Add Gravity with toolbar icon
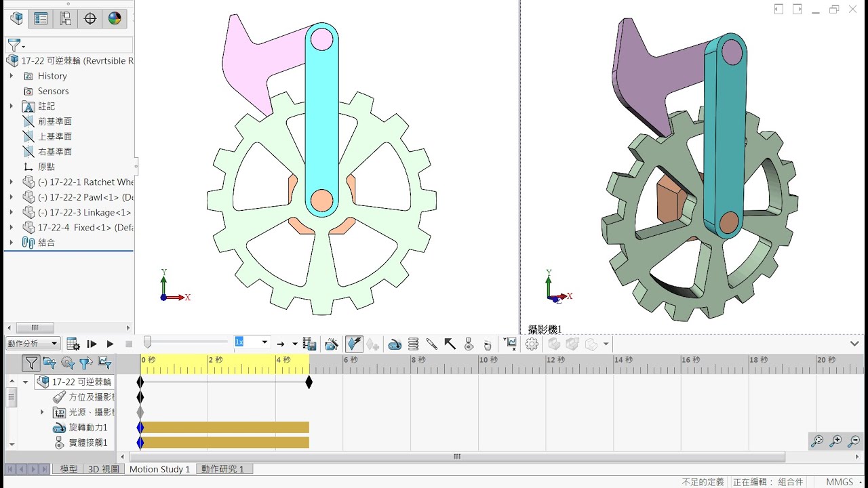This screenshot has width=868, height=488. pos(487,344)
